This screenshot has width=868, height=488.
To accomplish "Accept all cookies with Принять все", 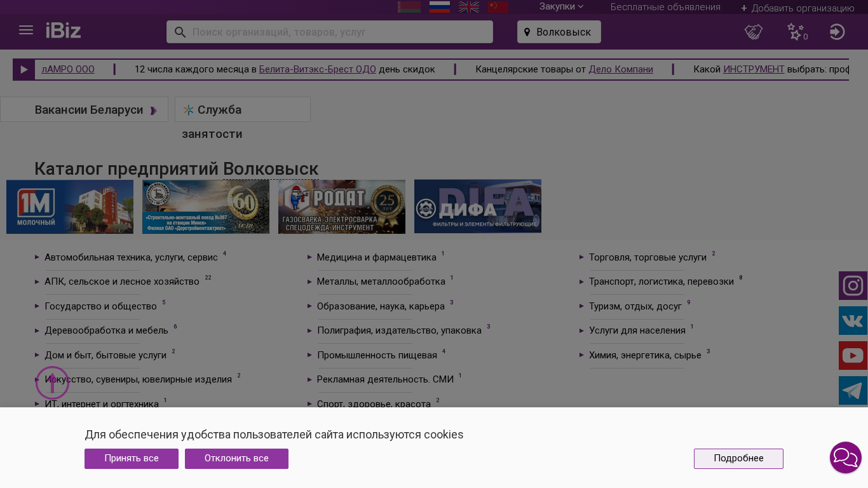I will click(x=132, y=459).
